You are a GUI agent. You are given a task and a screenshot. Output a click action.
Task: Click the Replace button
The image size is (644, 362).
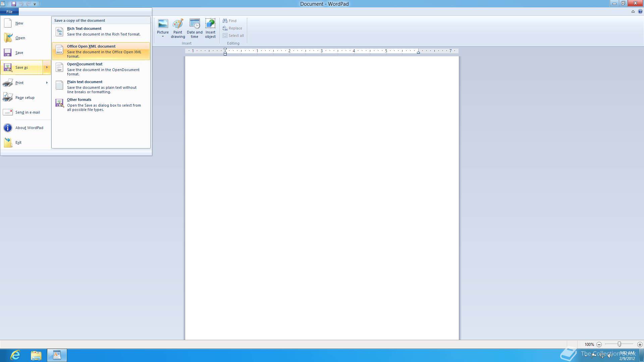(x=232, y=28)
